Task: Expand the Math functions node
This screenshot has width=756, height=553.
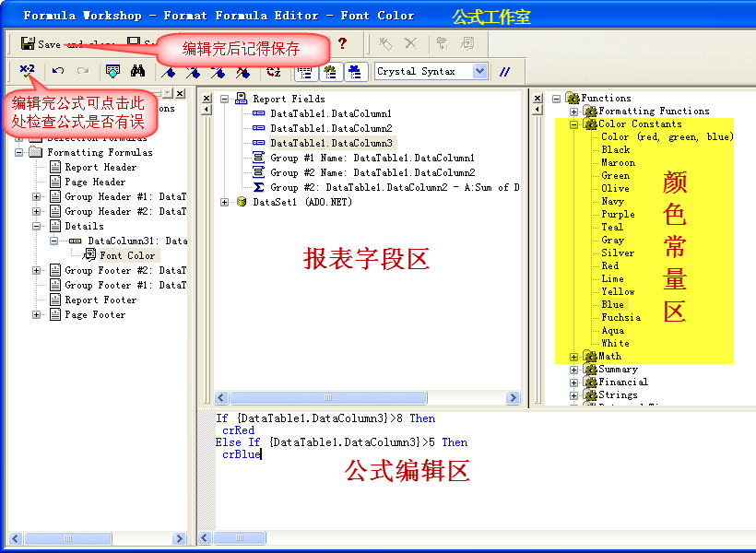Action: click(x=573, y=357)
